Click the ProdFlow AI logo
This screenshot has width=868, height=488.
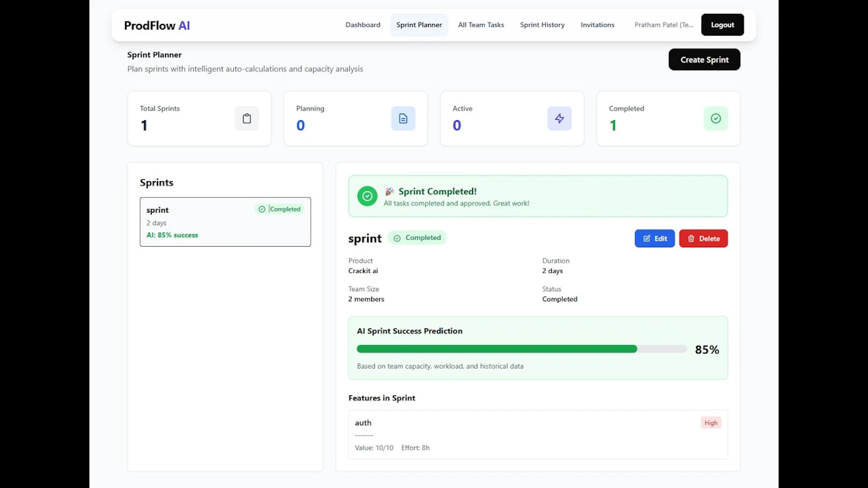pos(157,25)
